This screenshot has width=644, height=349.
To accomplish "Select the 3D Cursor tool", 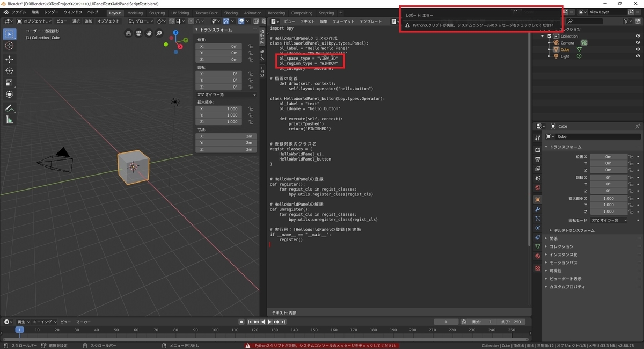I will click(9, 46).
